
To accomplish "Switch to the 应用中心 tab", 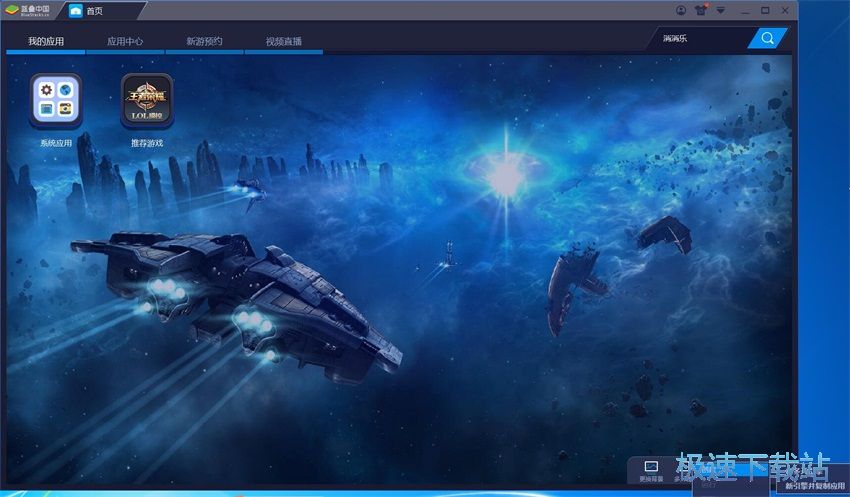I will (125, 41).
